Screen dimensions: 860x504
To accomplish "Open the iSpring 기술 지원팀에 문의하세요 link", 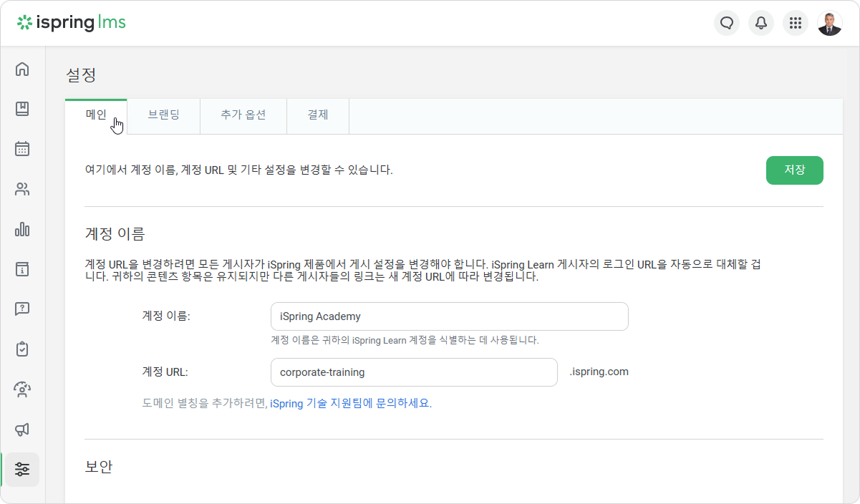I will coord(351,403).
